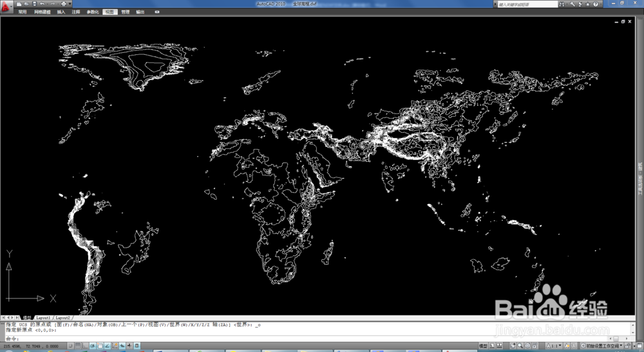Toggle Ortho mode in status bar
The height and width of the screenshot is (352, 644).
coord(85,346)
